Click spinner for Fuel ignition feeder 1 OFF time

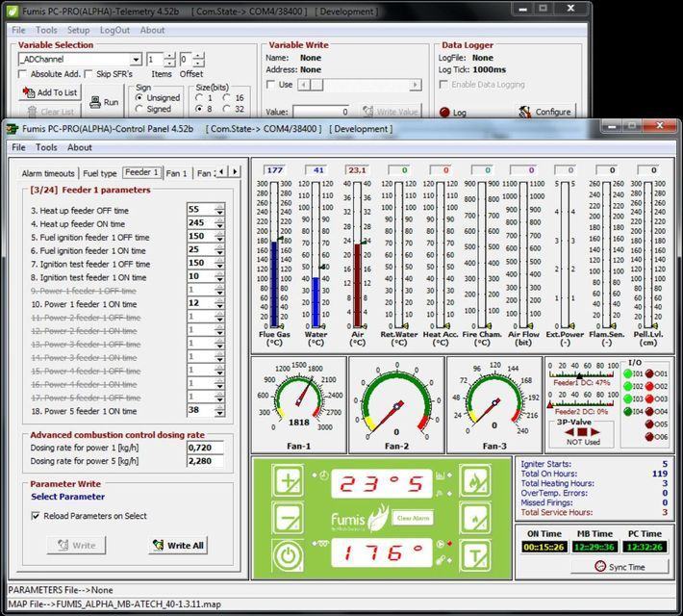[x=219, y=236]
